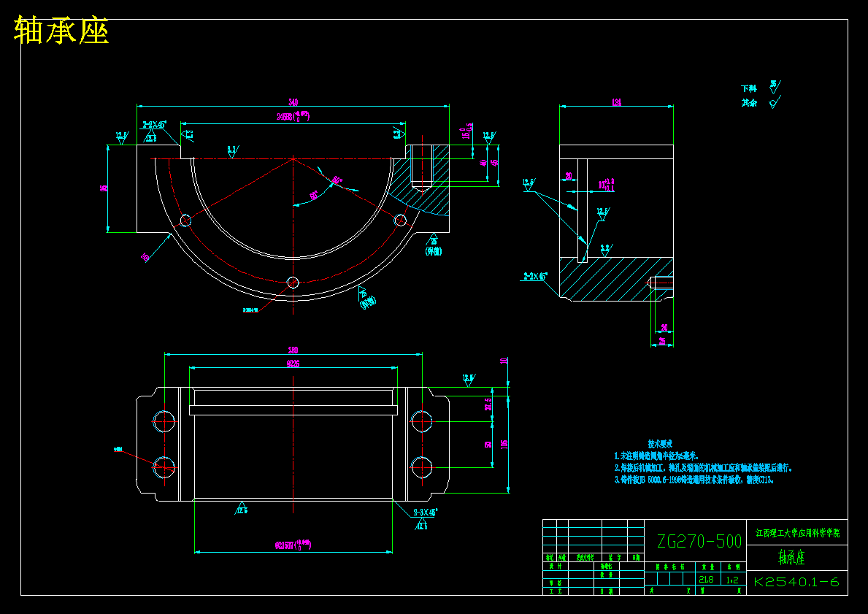Select the 20 dimension below the side view
Screen dimensions: 868x614
[664, 328]
